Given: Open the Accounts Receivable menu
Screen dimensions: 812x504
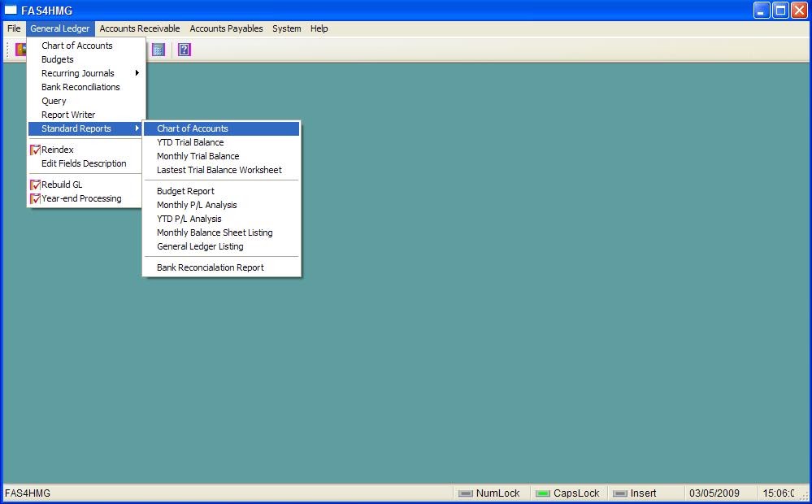Looking at the screenshot, I should [x=139, y=28].
